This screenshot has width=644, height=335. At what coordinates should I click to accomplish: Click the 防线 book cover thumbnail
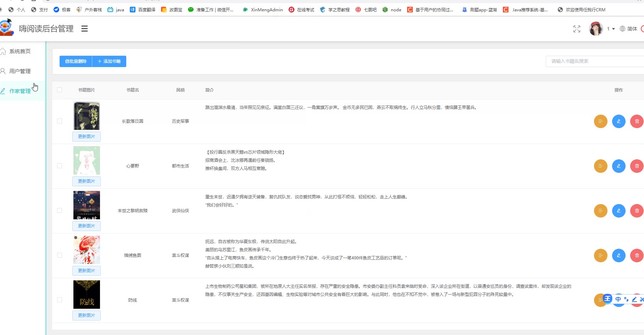pyautogui.click(x=87, y=295)
